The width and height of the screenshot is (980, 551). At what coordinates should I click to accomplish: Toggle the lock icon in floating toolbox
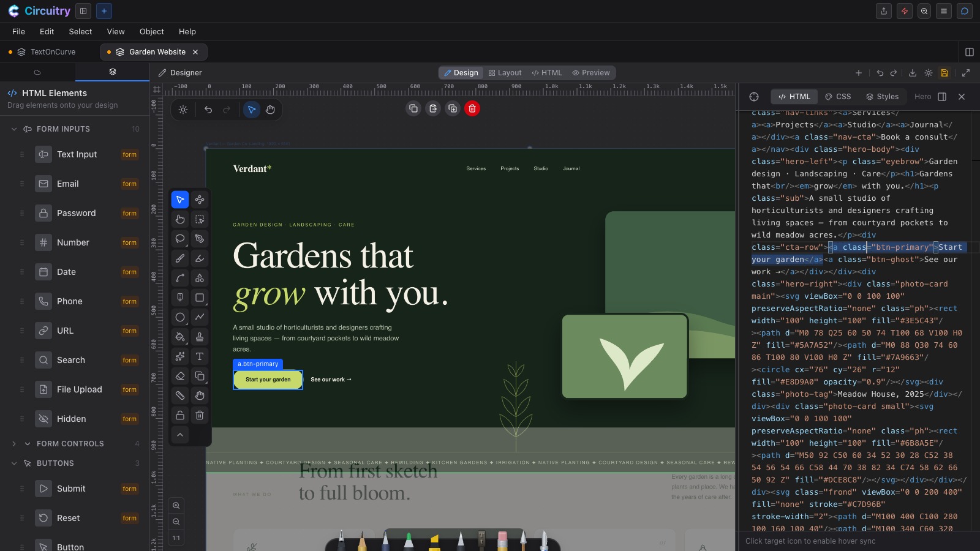click(180, 415)
